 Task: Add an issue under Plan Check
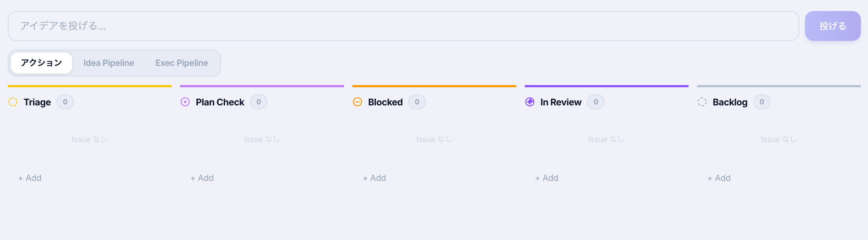pyautogui.click(x=202, y=178)
